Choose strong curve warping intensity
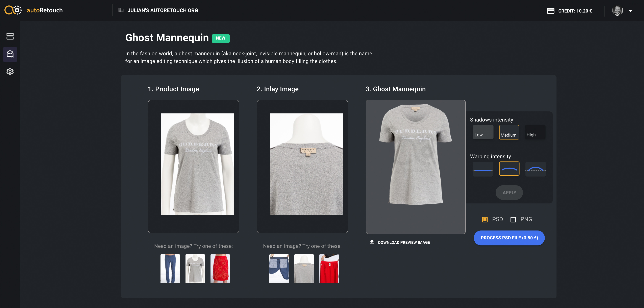The width and height of the screenshot is (644, 308). pos(535,169)
